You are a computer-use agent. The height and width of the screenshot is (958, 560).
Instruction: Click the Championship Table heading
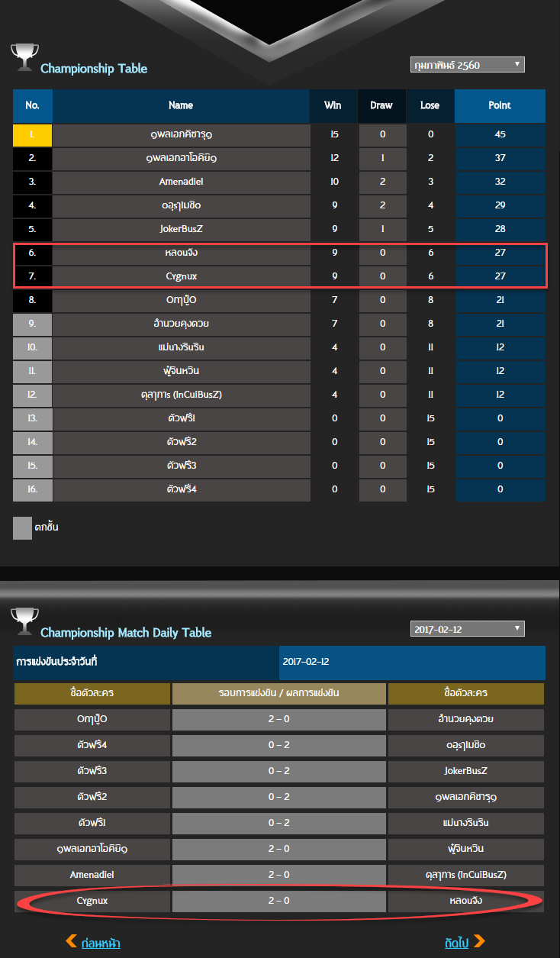[x=94, y=69]
